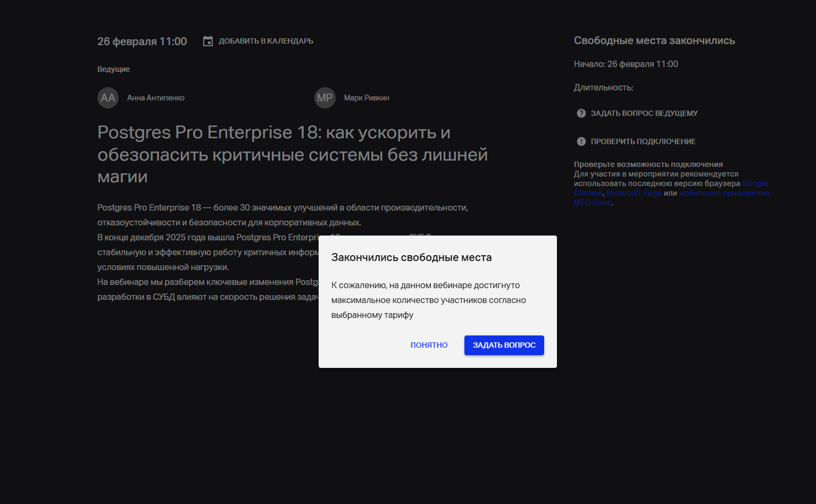
Task: Click the Длительность: label
Action: click(604, 88)
